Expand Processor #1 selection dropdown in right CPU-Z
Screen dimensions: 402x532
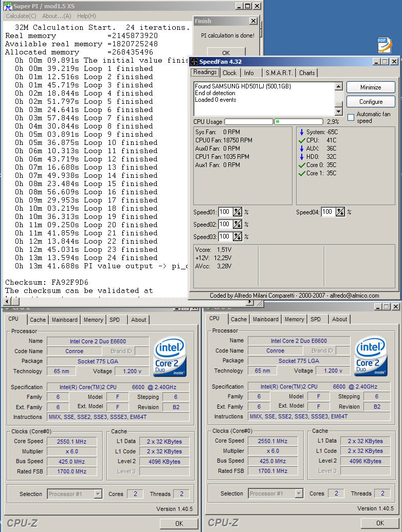coord(299,493)
